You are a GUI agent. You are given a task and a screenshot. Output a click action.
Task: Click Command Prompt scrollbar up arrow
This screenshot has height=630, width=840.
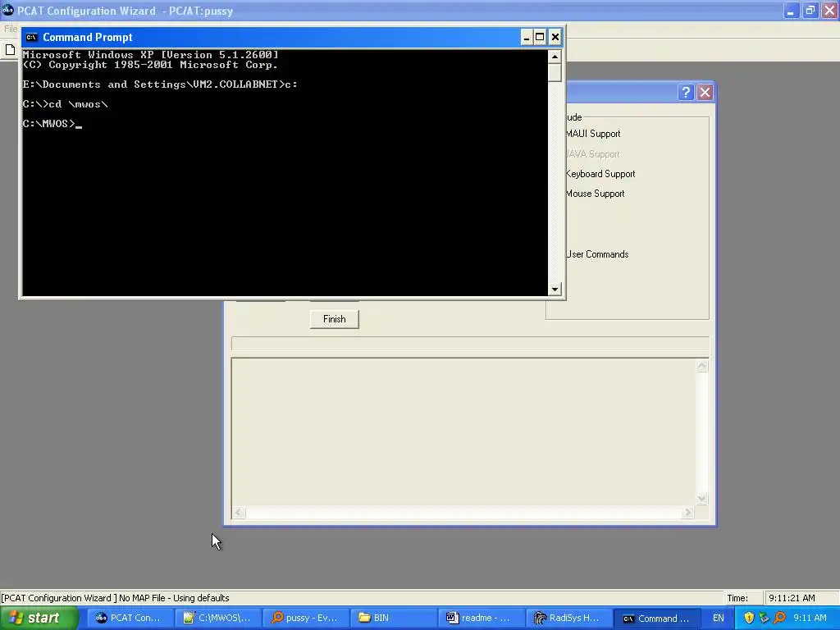(555, 57)
